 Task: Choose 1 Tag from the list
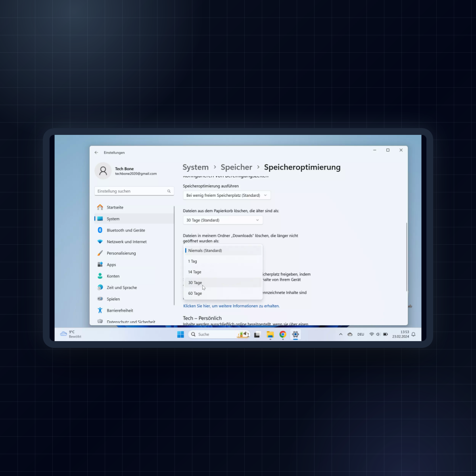click(x=223, y=261)
